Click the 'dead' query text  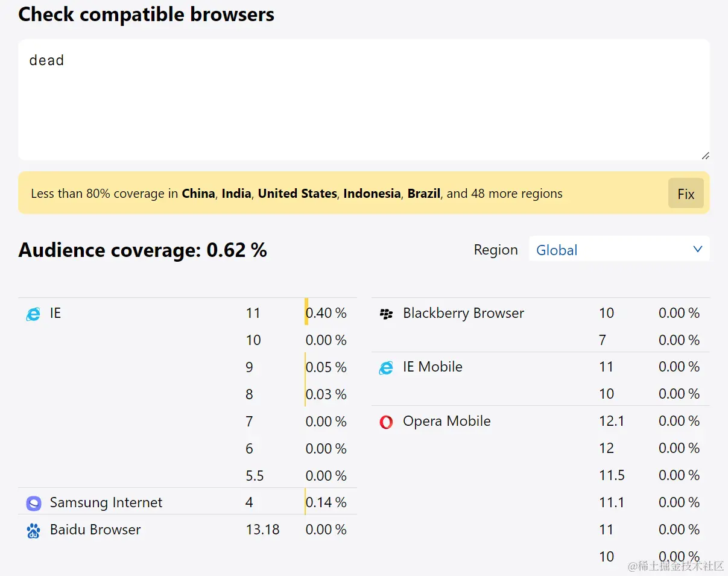46,60
